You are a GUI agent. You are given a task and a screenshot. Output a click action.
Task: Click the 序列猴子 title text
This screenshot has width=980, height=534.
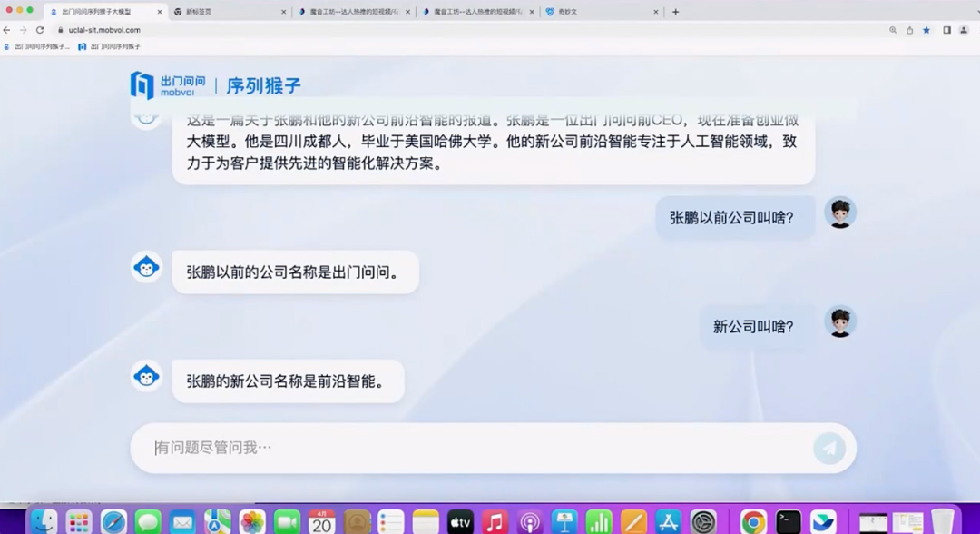[x=263, y=85]
